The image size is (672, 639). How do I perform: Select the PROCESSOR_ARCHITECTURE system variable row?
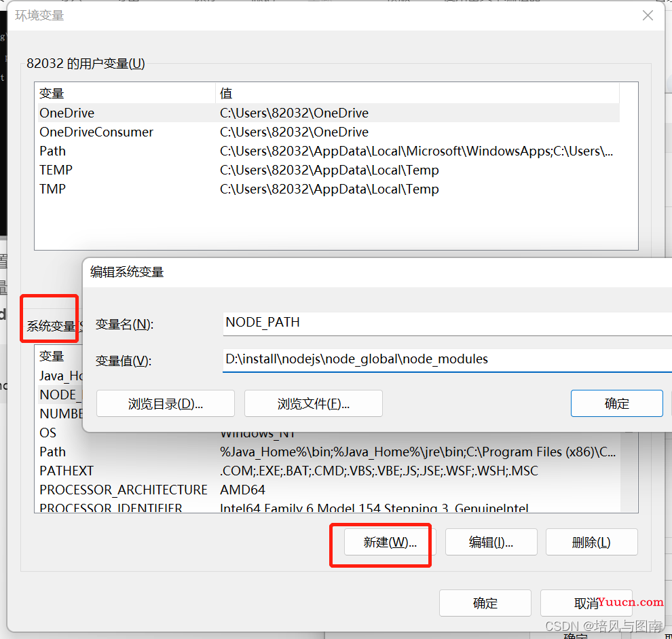(x=329, y=490)
